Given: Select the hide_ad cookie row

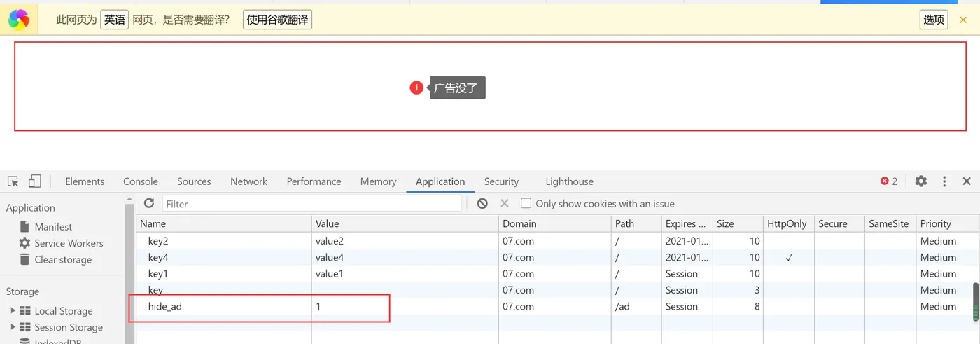Looking at the screenshot, I should point(164,307).
